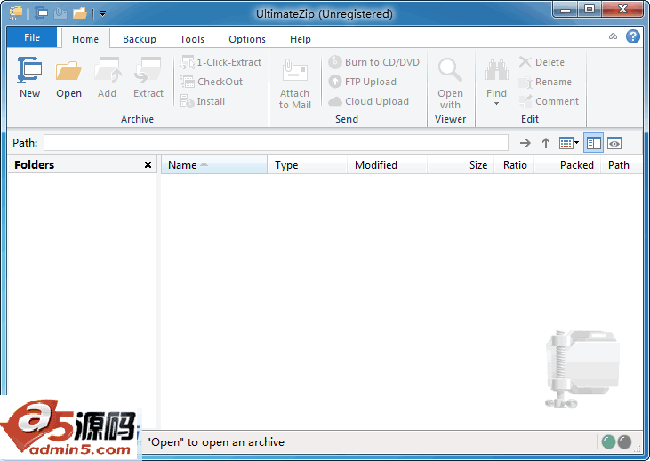Click the Extract icon
The image size is (650, 461).
pyautogui.click(x=148, y=70)
